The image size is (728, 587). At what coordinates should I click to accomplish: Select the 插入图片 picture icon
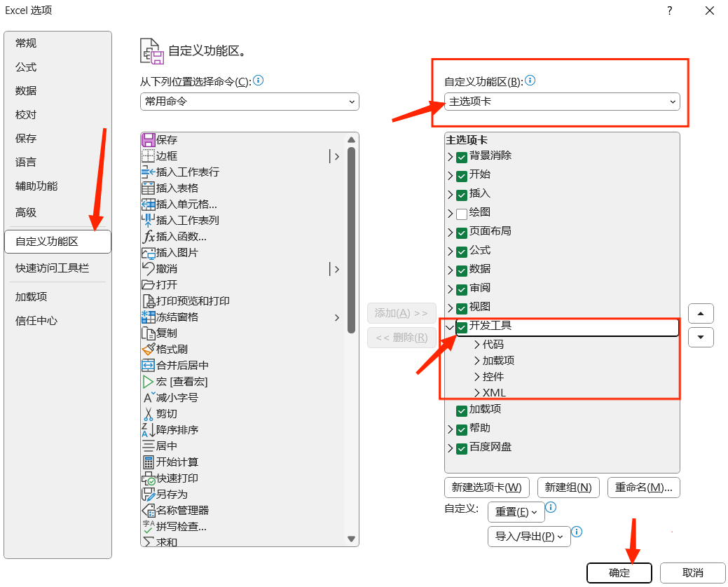[x=148, y=253]
